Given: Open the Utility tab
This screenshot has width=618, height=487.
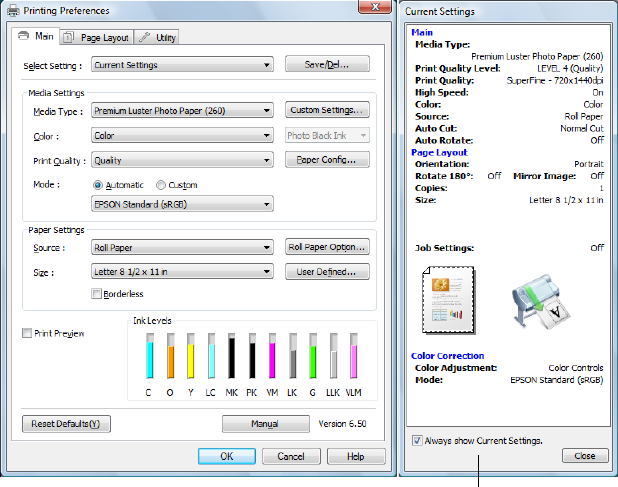Looking at the screenshot, I should (158, 38).
